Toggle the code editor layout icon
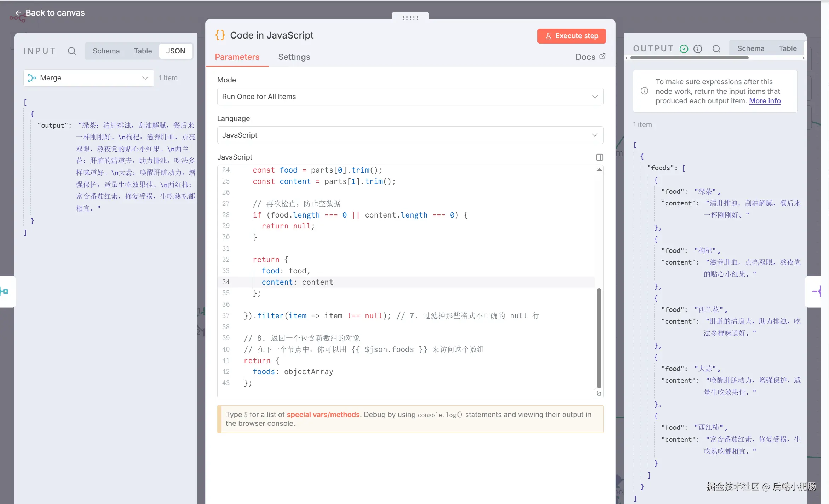829x504 pixels. pos(599,157)
